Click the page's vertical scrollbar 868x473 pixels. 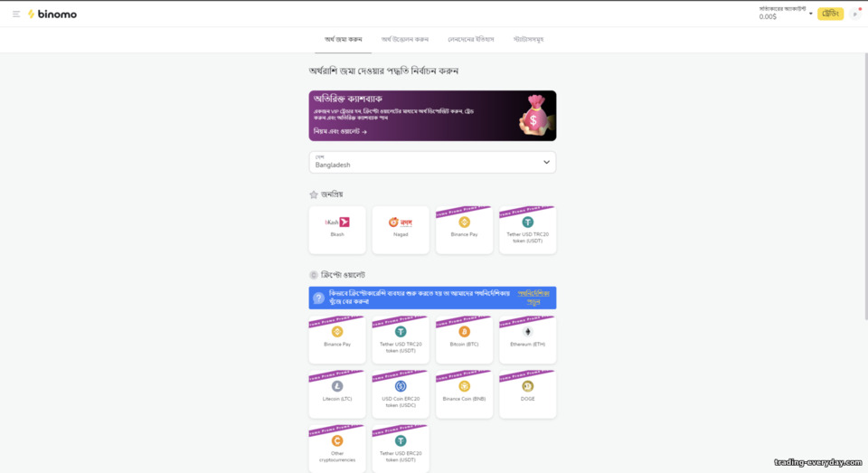point(865,186)
